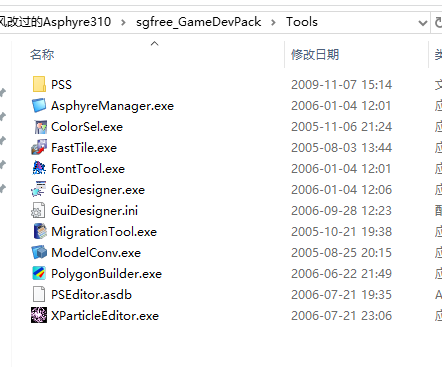
Task: Click date 2009-11-07 15:14
Action: pos(341,85)
